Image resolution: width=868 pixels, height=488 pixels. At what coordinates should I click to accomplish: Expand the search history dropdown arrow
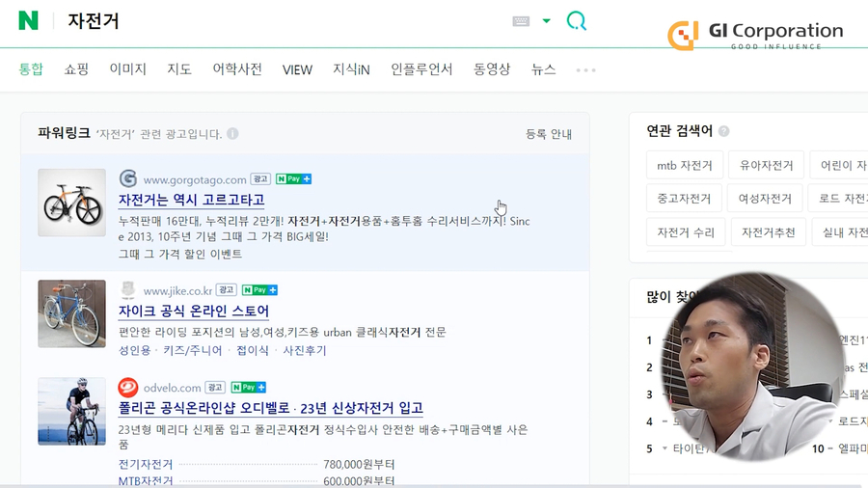(x=547, y=21)
